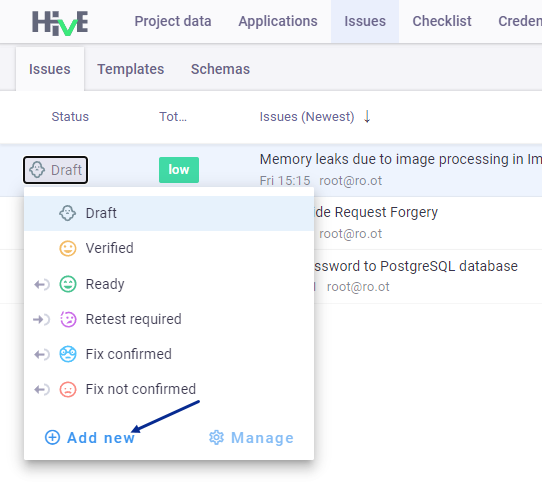542x484 pixels.
Task: Click the gear icon next to Manage
Action: 216,438
